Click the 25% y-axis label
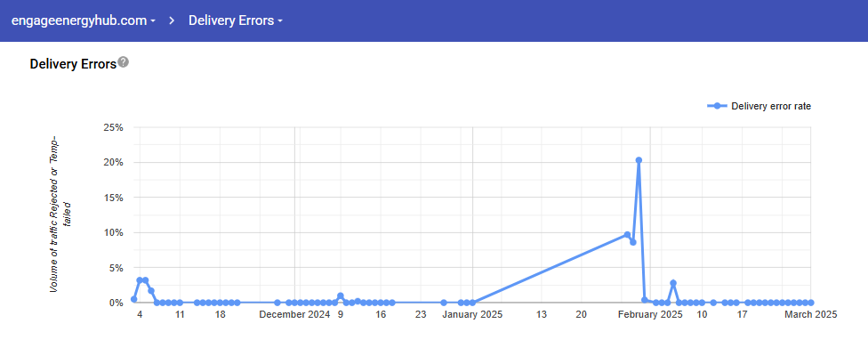The height and width of the screenshot is (356, 868). coord(113,127)
